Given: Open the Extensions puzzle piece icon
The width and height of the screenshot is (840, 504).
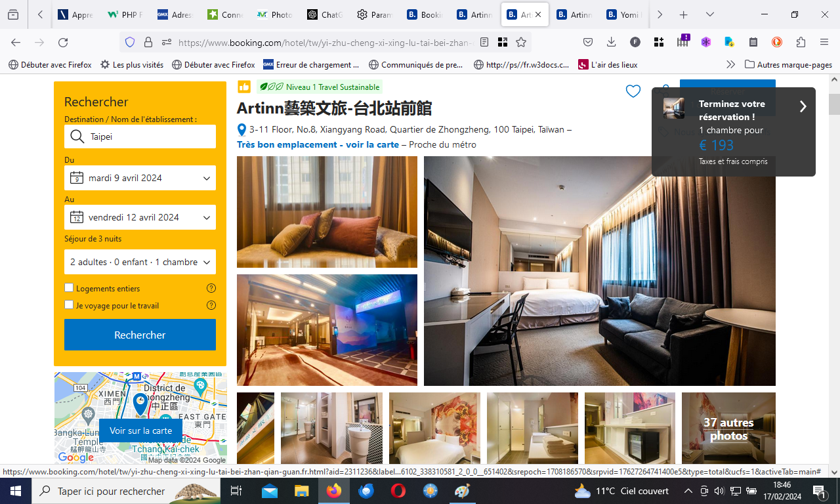Looking at the screenshot, I should point(801,43).
